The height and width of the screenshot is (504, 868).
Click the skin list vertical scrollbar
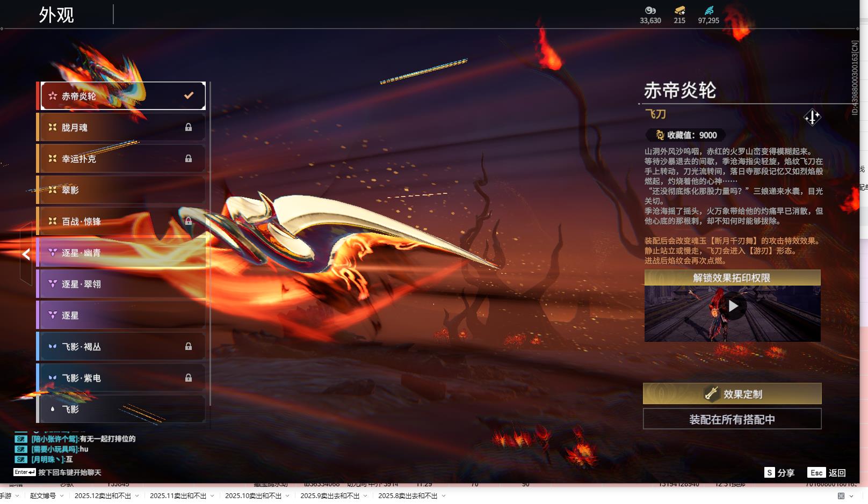[x=210, y=242]
